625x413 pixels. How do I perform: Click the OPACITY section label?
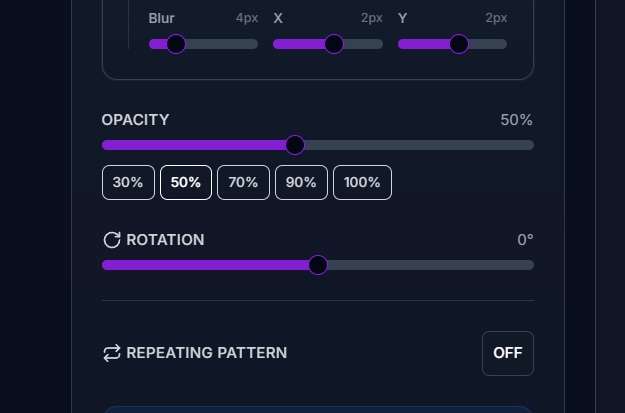[x=135, y=120]
